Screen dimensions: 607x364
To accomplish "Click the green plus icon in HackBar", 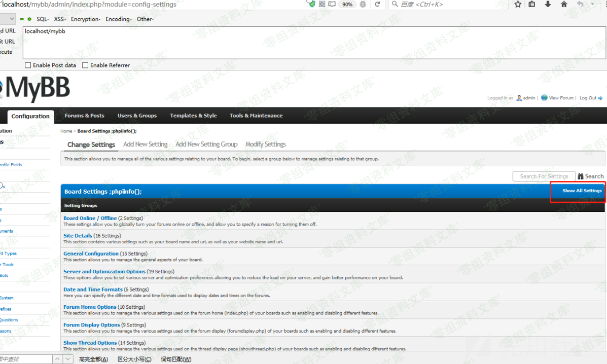I will [29, 19].
